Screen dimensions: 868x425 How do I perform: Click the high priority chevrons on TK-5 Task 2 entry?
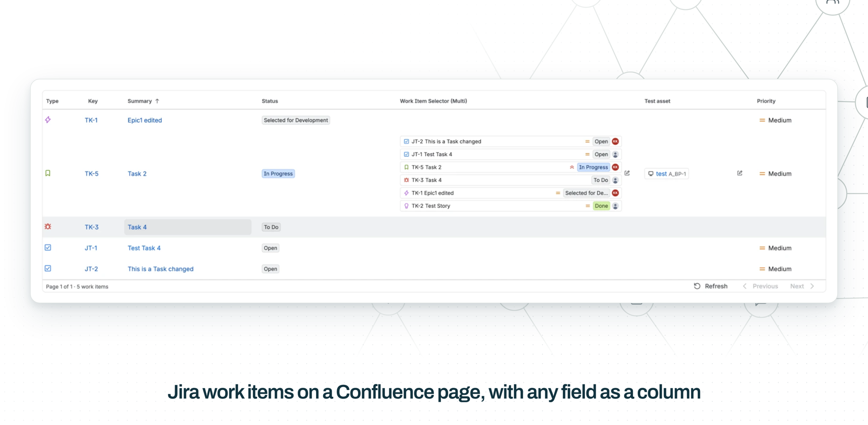(x=572, y=167)
